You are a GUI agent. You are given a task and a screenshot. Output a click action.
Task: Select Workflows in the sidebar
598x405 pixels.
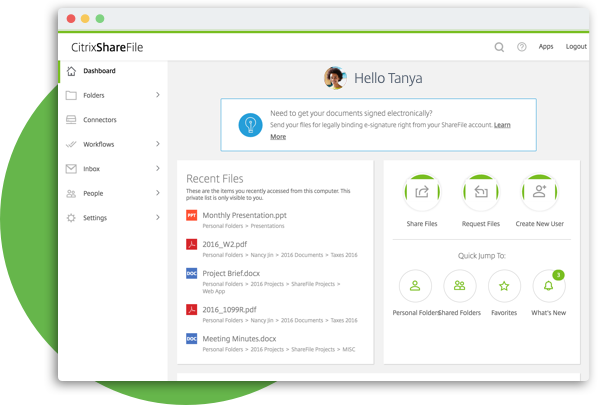click(x=113, y=144)
